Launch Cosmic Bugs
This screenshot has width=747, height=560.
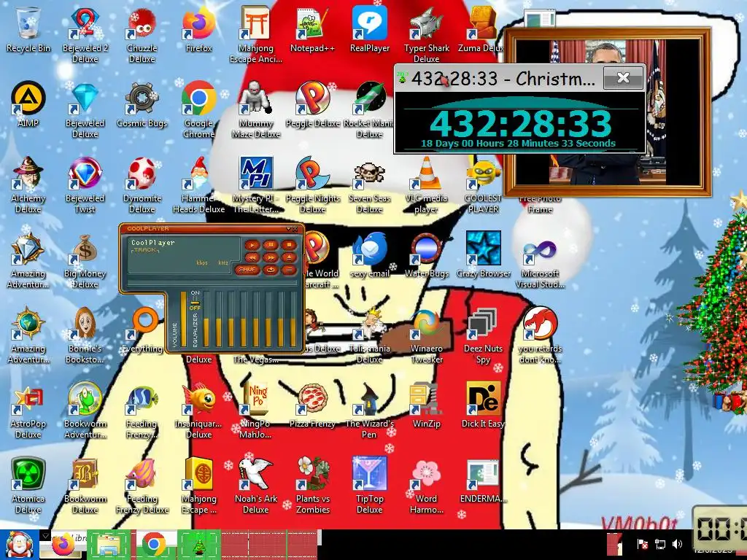pos(142,105)
